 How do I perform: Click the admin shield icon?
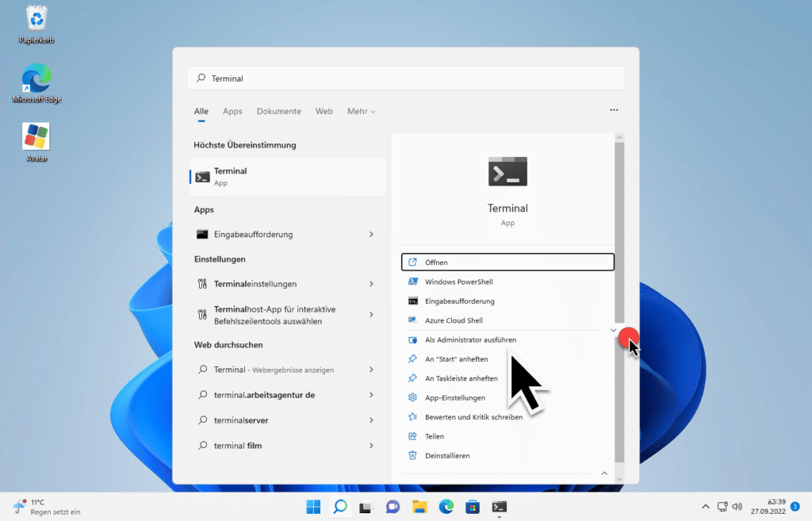(x=412, y=339)
